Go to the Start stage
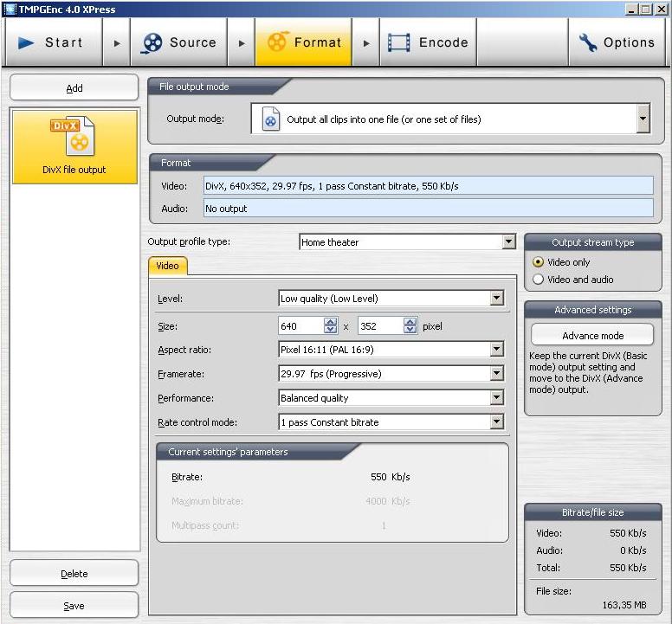Image resolution: width=672 pixels, height=624 pixels. pos(54,42)
